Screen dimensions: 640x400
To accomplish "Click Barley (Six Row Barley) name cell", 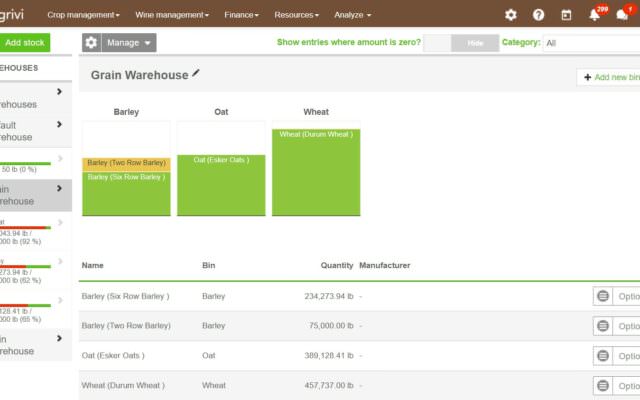I will click(x=125, y=296).
